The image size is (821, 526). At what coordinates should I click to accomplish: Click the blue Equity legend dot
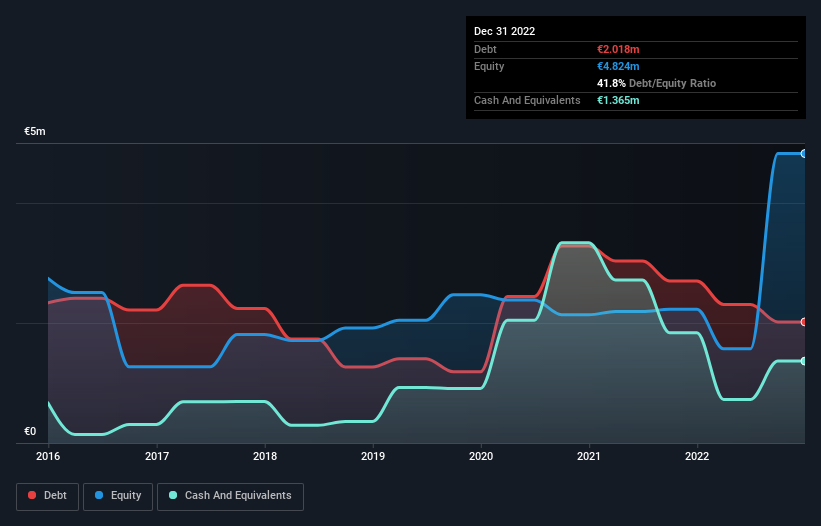tap(99, 495)
